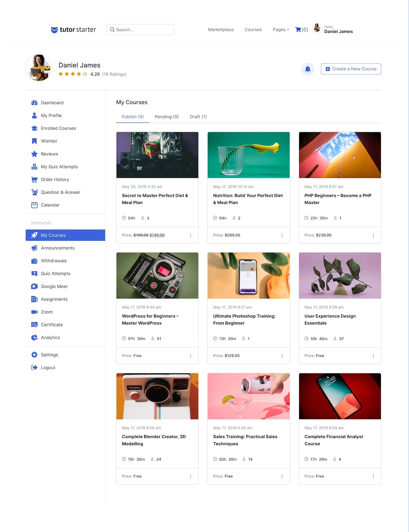Click the Zoom video icon
This screenshot has height=532, width=409.
click(34, 312)
